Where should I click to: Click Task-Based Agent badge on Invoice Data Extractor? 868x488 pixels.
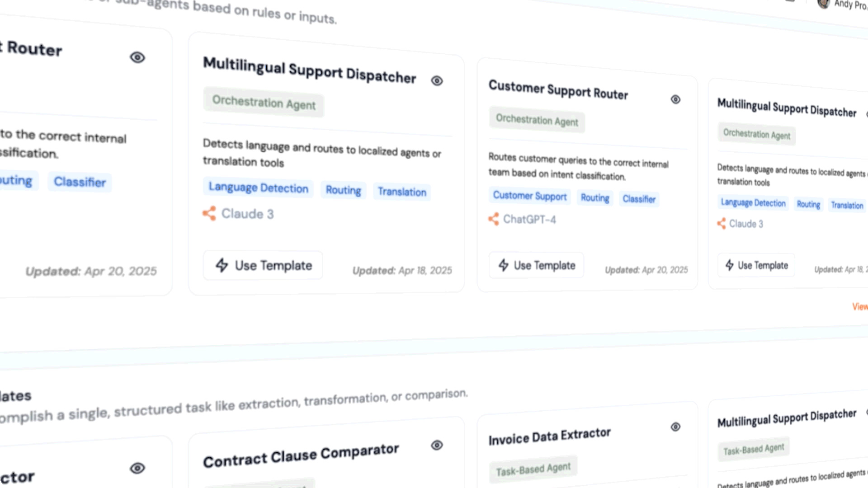pos(533,470)
